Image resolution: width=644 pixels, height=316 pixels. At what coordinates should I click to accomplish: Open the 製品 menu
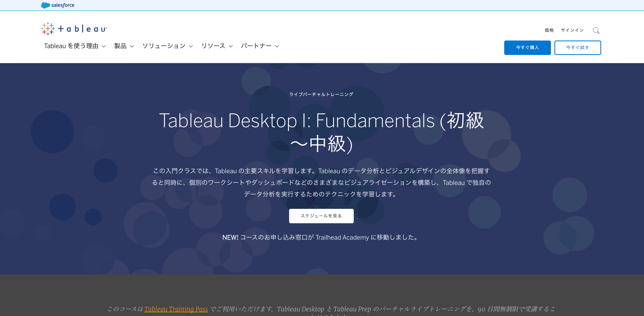pyautogui.click(x=120, y=46)
